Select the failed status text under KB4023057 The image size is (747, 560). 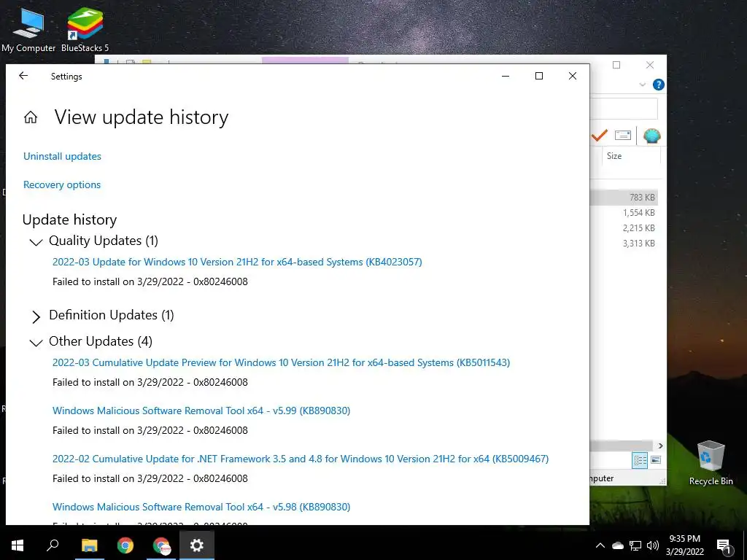(x=150, y=281)
